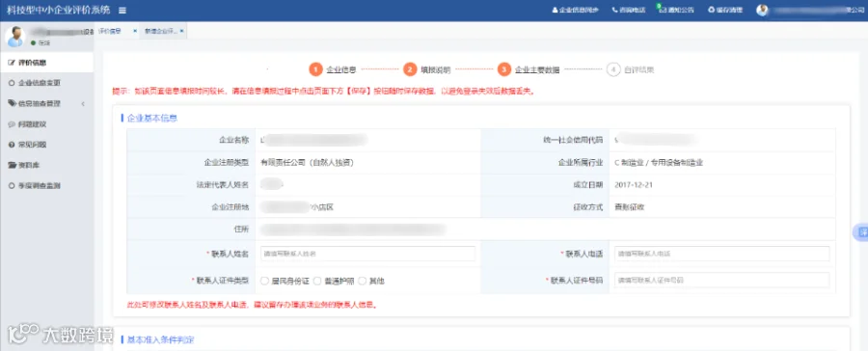Click the 联系人电话 input field

tap(721, 254)
